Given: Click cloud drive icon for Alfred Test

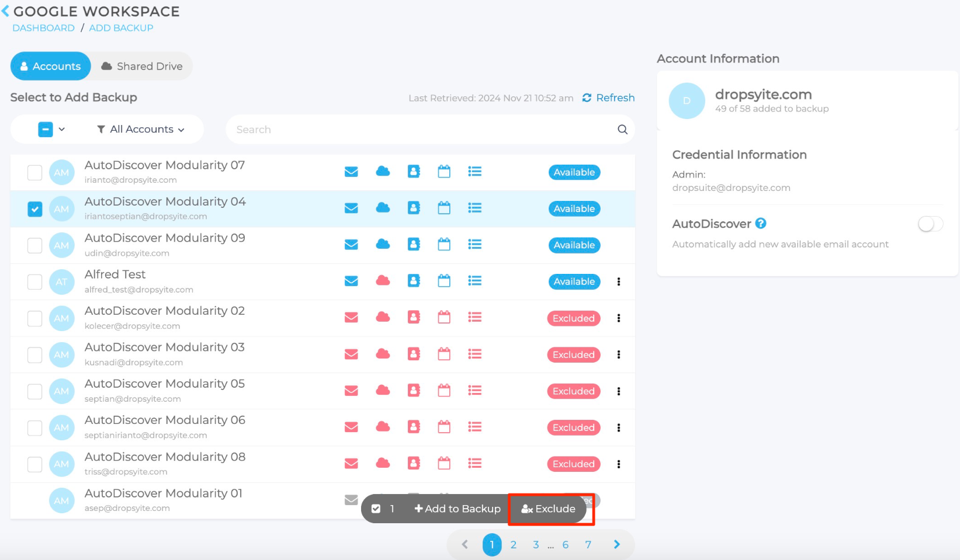Looking at the screenshot, I should point(383,281).
